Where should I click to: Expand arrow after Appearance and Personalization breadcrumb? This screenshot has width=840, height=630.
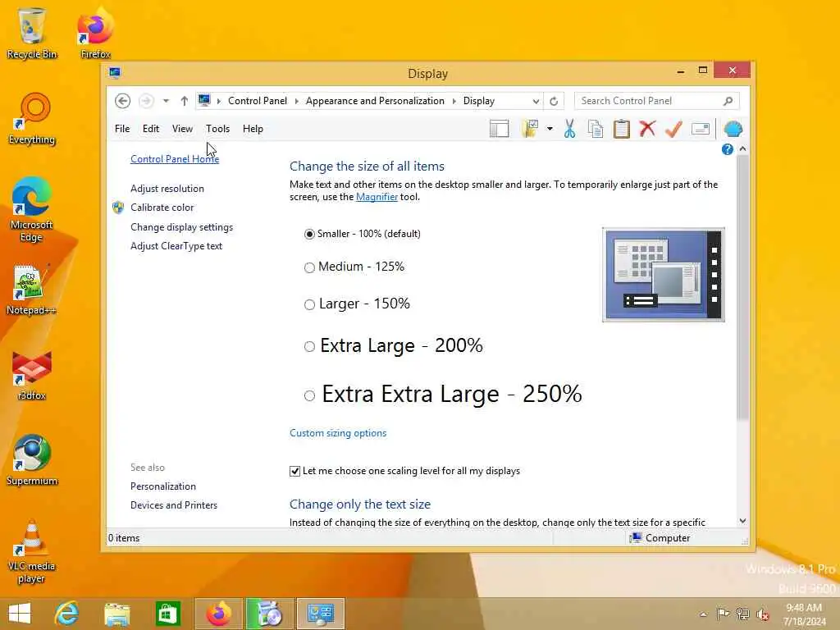pos(454,101)
